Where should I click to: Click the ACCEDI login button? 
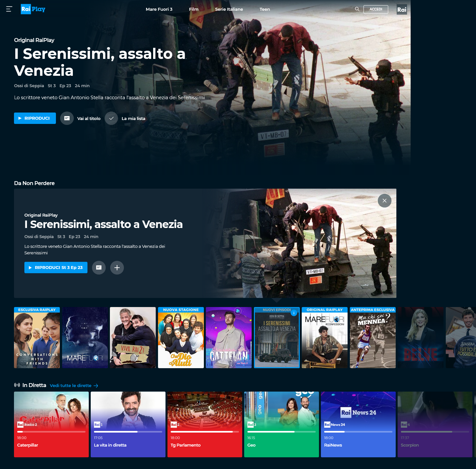pyautogui.click(x=376, y=9)
